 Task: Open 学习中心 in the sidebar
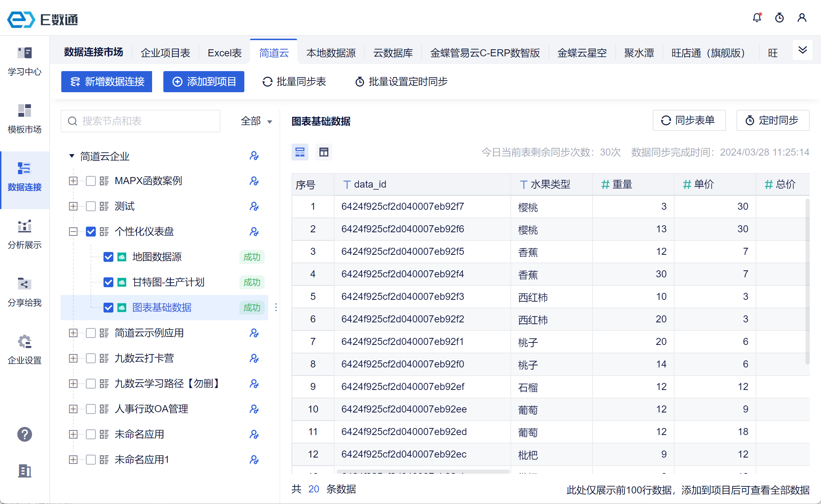25,62
